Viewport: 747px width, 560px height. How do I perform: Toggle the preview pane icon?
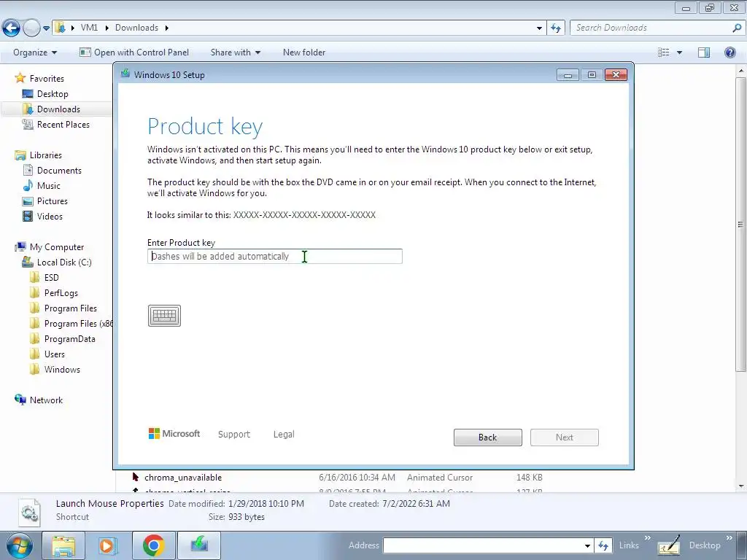pos(704,52)
